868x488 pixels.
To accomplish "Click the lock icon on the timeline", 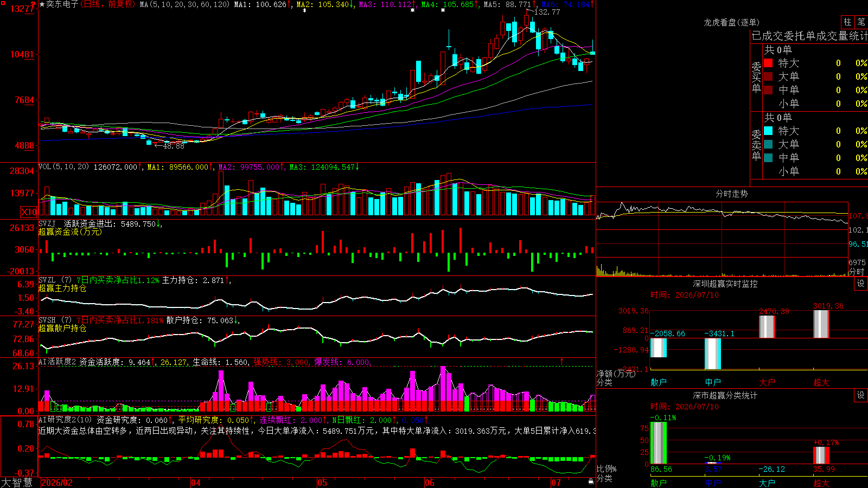I will (591, 481).
